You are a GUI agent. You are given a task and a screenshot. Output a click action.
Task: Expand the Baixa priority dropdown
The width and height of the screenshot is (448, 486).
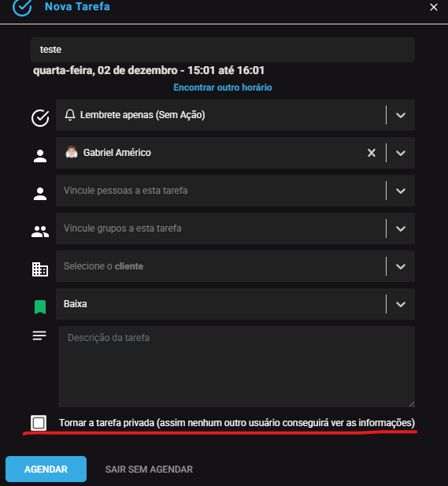(401, 304)
